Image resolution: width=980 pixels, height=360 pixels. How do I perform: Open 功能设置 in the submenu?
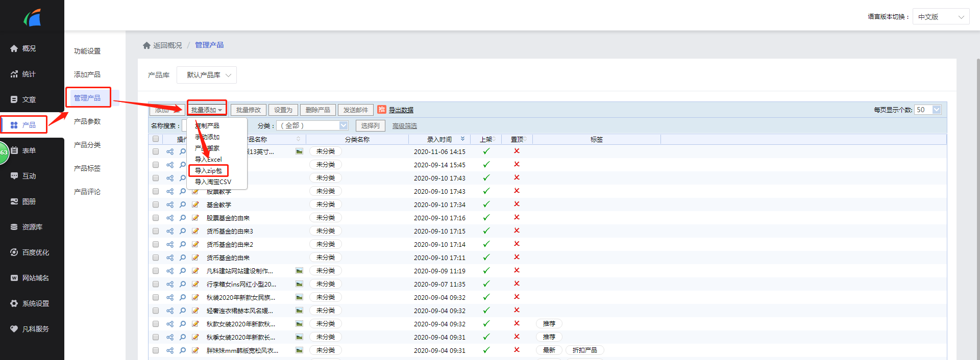(87, 51)
